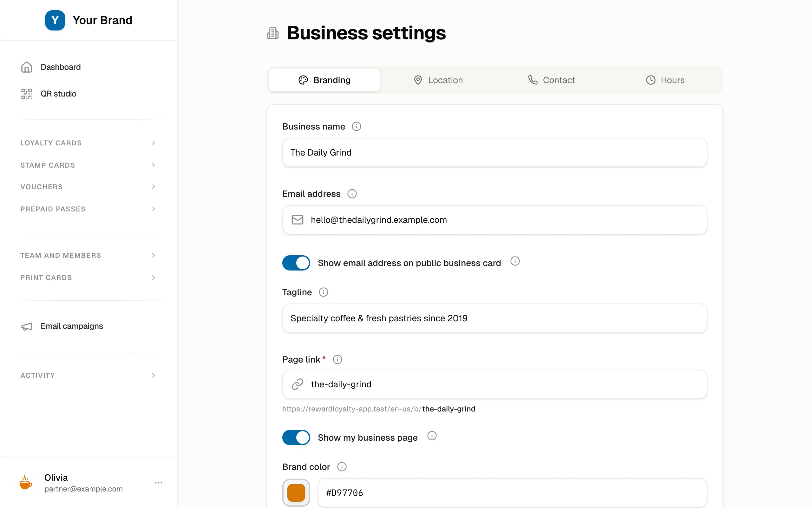This screenshot has width=812, height=508.
Task: Click the Tagline info icon
Action: 324,292
